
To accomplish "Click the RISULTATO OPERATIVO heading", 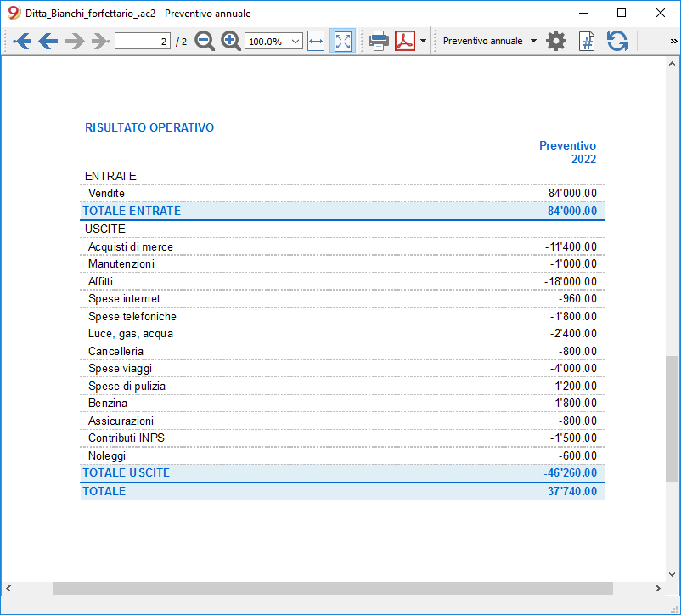I will tap(149, 127).
